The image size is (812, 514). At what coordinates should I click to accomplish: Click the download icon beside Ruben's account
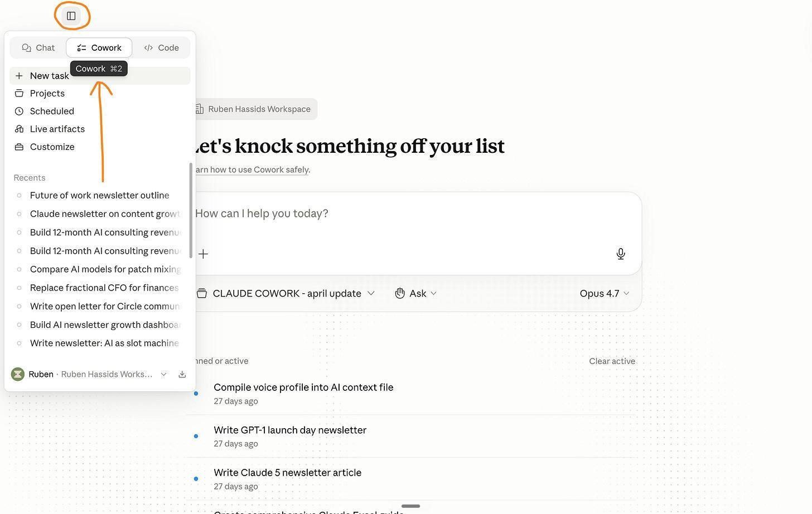point(182,375)
